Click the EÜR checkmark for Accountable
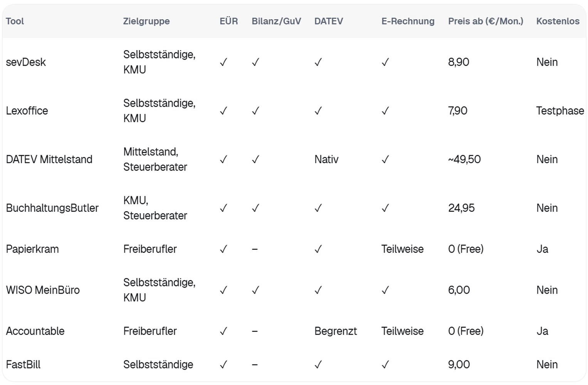Image resolution: width=588 pixels, height=385 pixels. pyautogui.click(x=223, y=331)
